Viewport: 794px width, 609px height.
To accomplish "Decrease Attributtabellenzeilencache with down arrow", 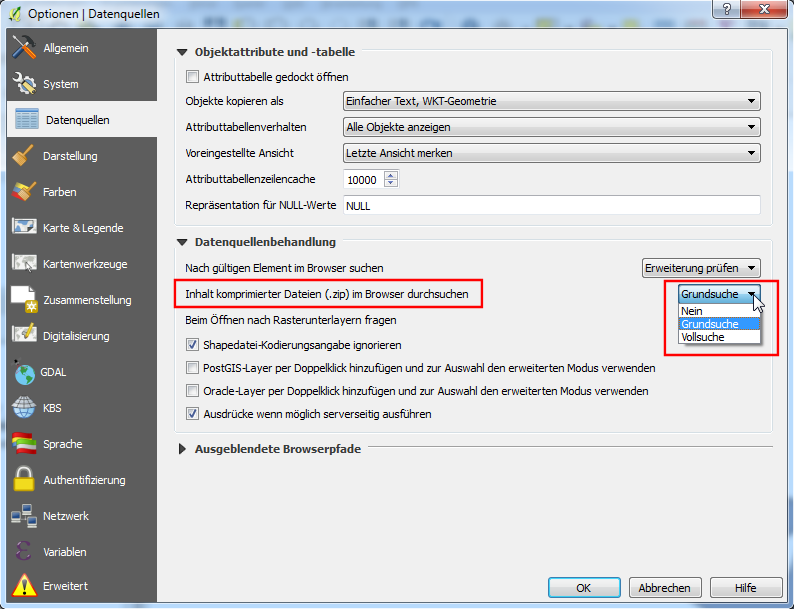I will pyautogui.click(x=390, y=183).
